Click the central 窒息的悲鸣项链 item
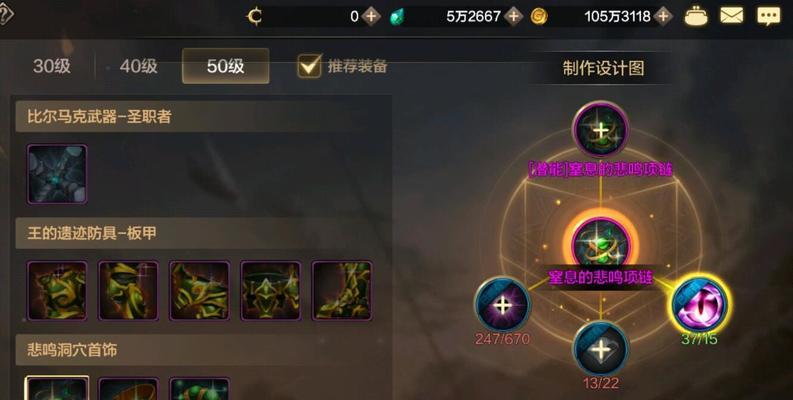 click(x=600, y=245)
